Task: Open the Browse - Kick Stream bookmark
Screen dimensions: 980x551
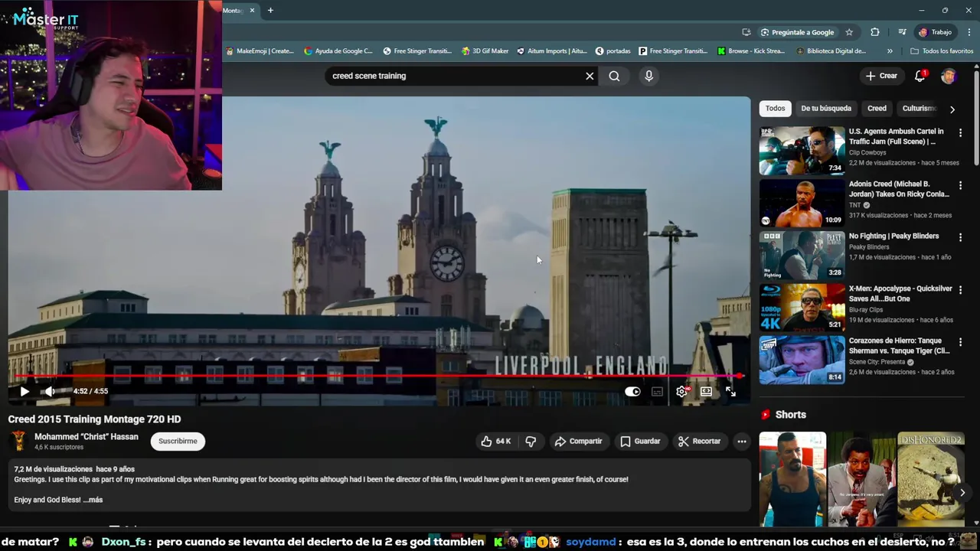Action: coord(750,51)
